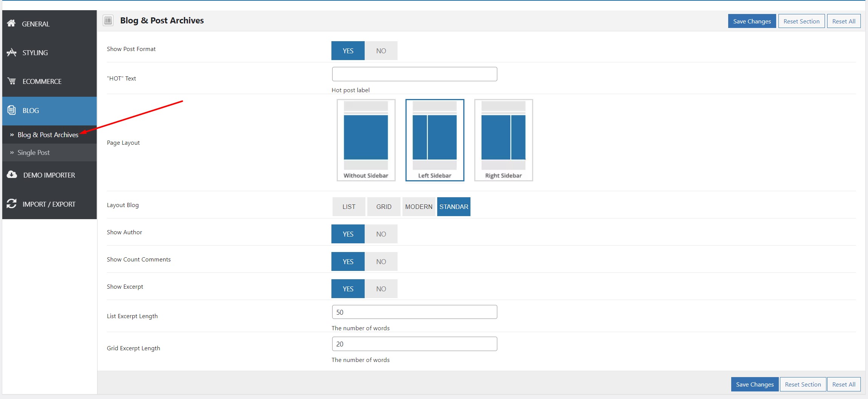Screen dimensions: 868x399
Task: Click the Demo Importer cloud icon
Action: pyautogui.click(x=12, y=175)
